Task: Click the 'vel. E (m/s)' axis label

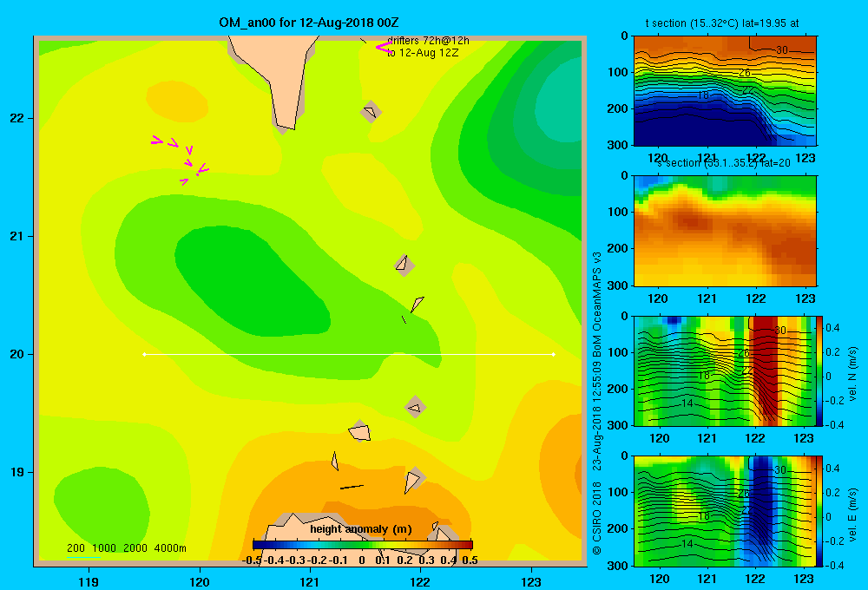Action: [852, 514]
